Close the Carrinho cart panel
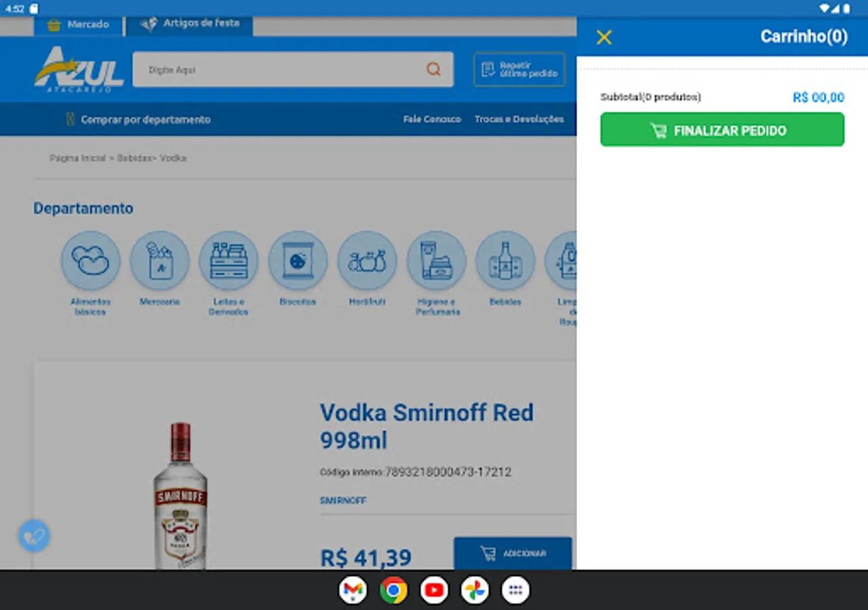The width and height of the screenshot is (868, 610). click(x=604, y=37)
